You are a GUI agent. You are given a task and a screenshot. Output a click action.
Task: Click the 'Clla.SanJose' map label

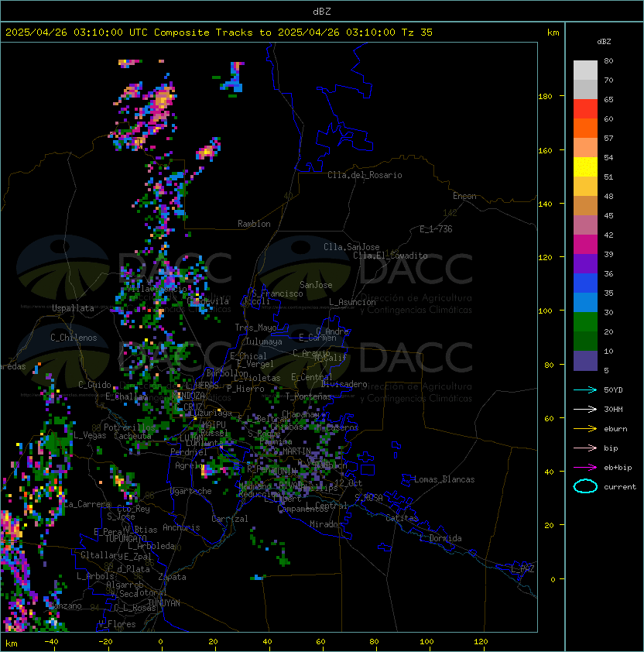click(351, 247)
